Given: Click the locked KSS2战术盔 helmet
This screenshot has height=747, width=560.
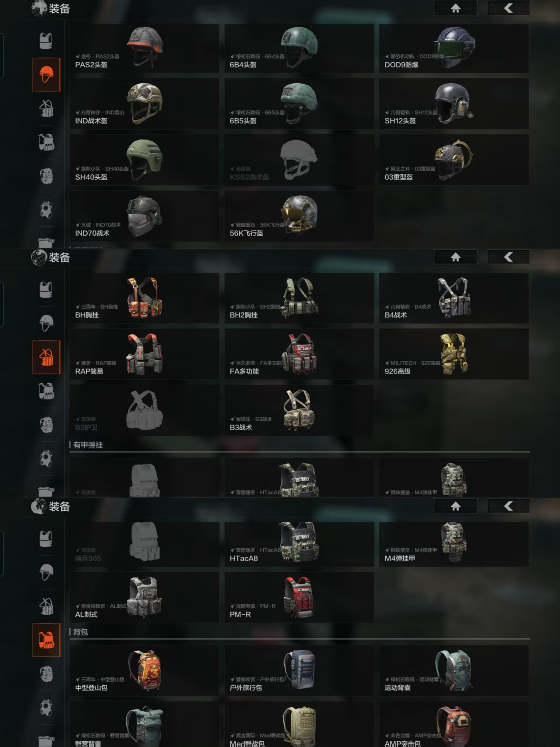Looking at the screenshot, I should click(x=299, y=160).
